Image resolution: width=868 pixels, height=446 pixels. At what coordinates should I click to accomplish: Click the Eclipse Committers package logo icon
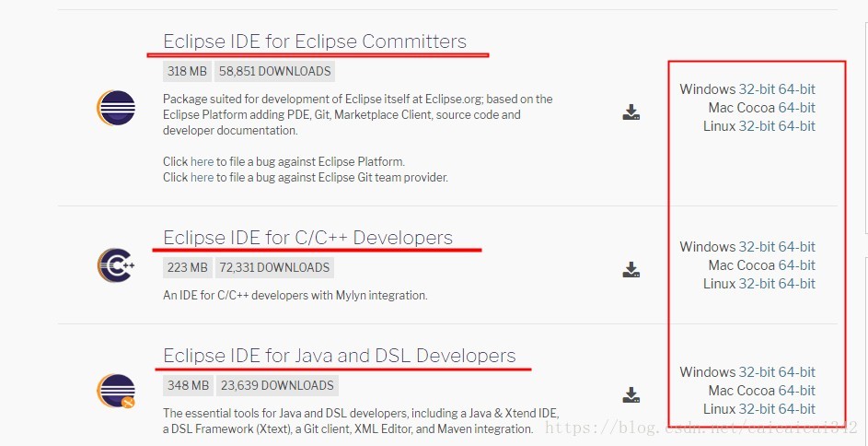[116, 108]
